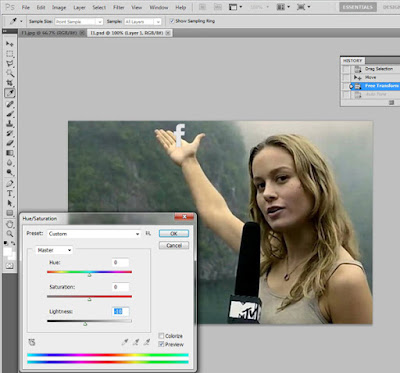Open the Master channel dropdown

click(x=54, y=250)
